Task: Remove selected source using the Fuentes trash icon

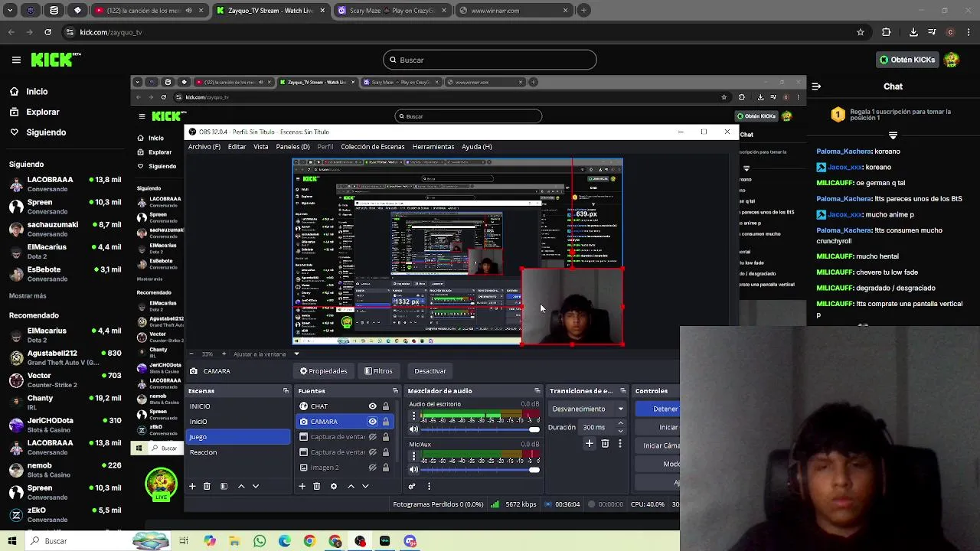Action: point(316,486)
